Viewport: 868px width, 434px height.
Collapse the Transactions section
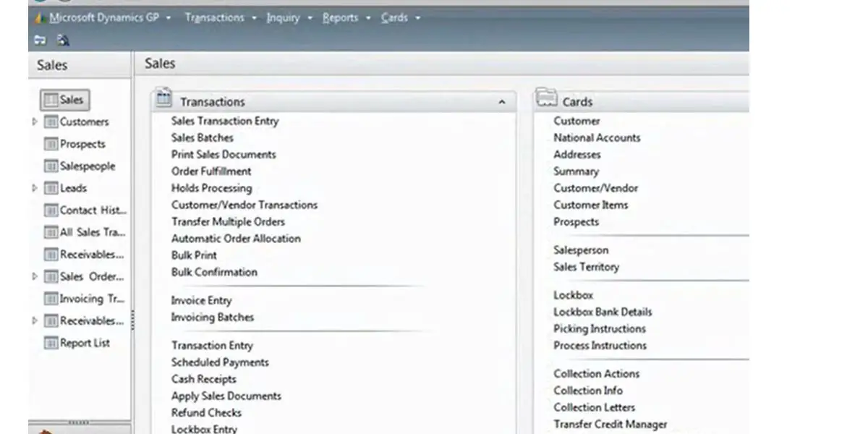coord(502,102)
